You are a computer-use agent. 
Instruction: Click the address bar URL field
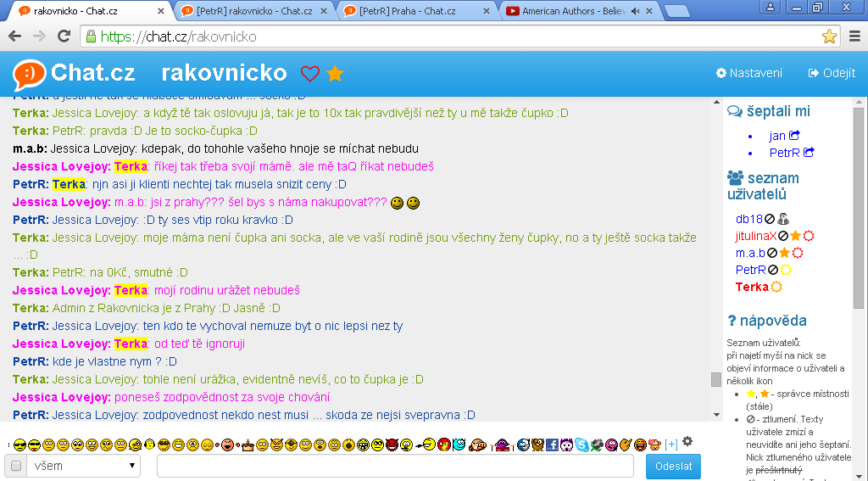tap(459, 36)
